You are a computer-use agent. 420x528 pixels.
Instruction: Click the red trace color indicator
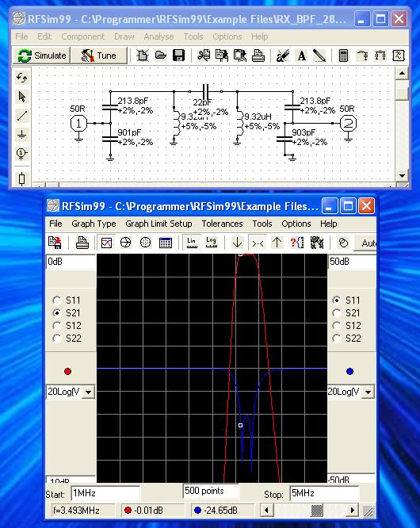pos(67,371)
